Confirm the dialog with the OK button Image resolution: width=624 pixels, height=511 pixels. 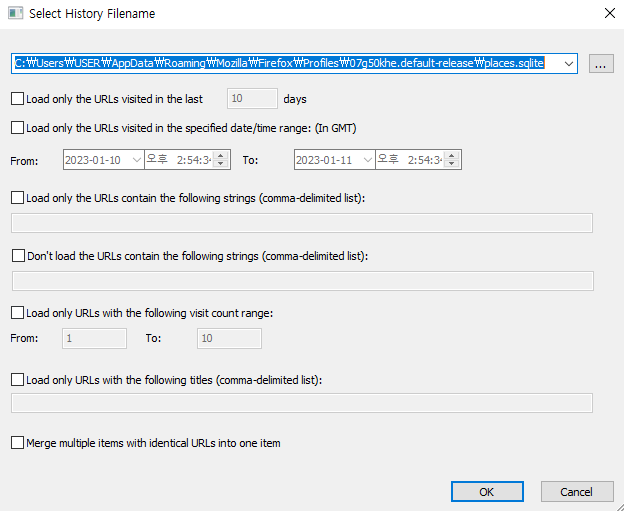coord(487,492)
